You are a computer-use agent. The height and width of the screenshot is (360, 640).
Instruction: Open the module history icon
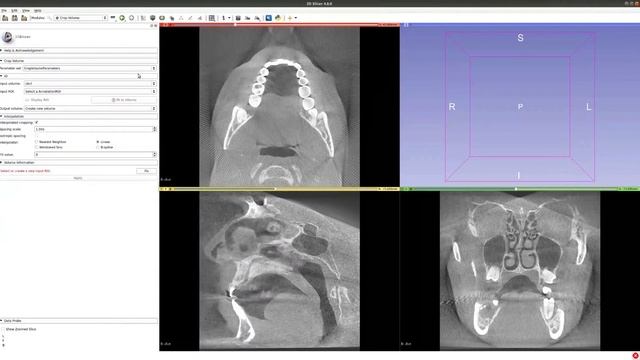113,18
